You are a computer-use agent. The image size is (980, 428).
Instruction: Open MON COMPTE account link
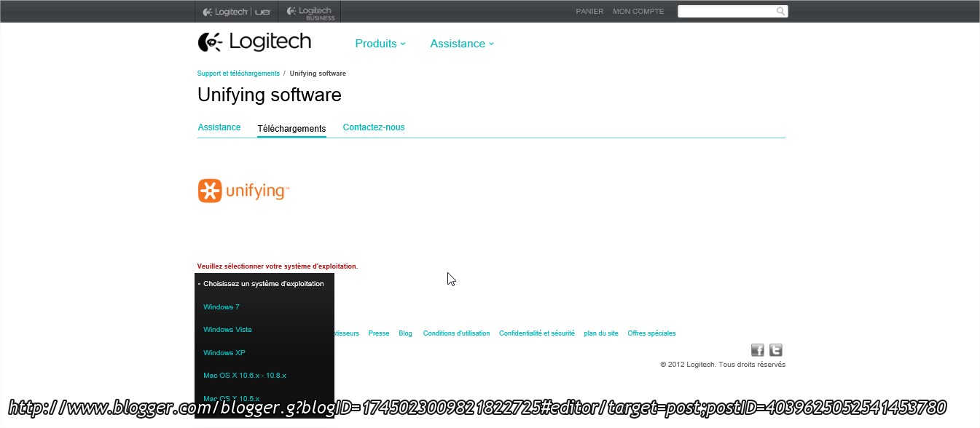click(x=638, y=12)
